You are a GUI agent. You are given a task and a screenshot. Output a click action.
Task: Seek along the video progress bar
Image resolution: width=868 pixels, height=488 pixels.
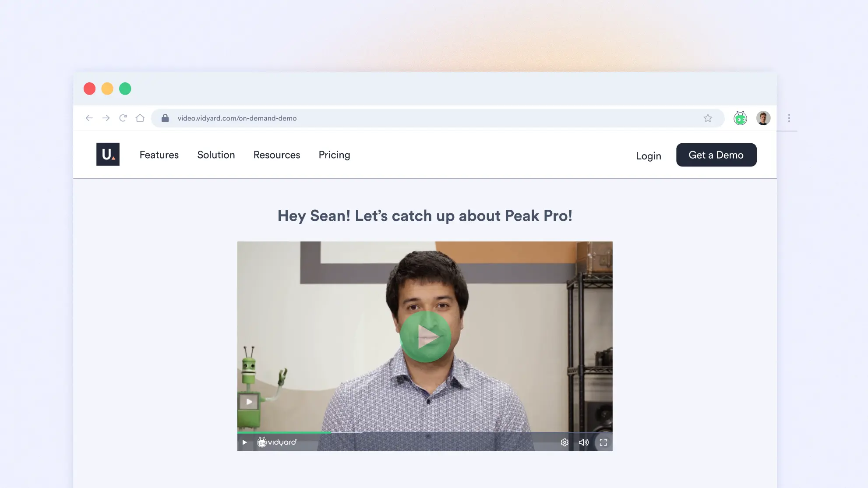(425, 433)
